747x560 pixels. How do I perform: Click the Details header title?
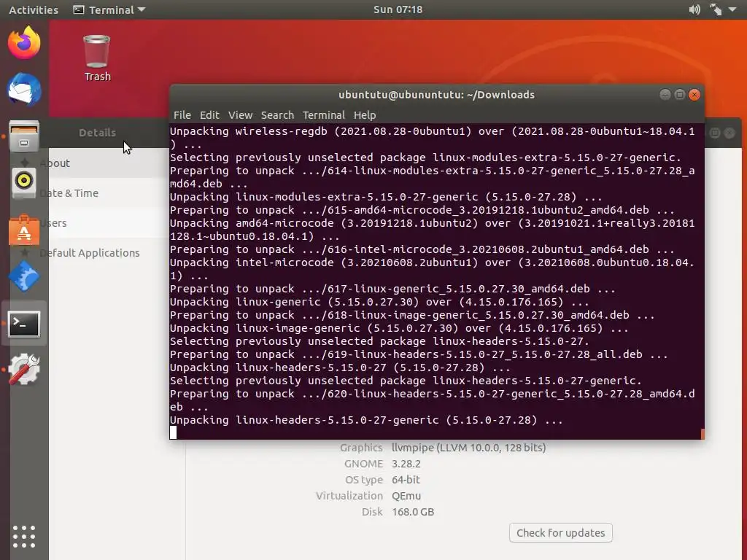[97, 133]
